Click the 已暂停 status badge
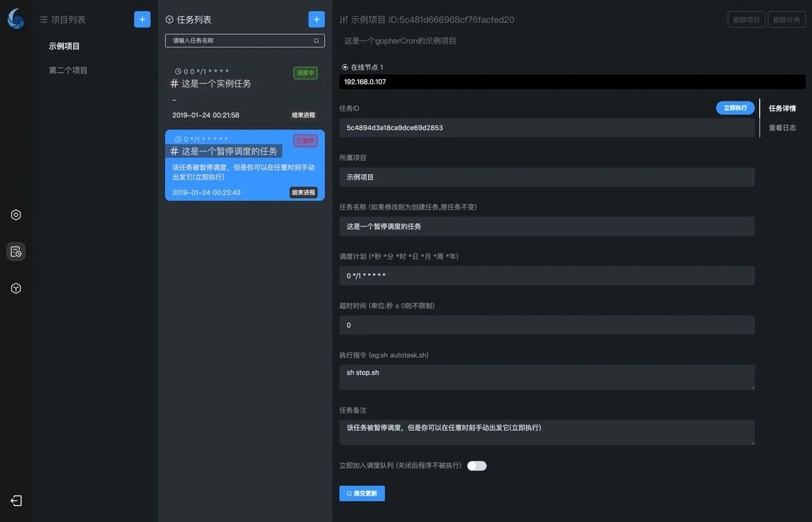The width and height of the screenshot is (812, 522). (305, 141)
